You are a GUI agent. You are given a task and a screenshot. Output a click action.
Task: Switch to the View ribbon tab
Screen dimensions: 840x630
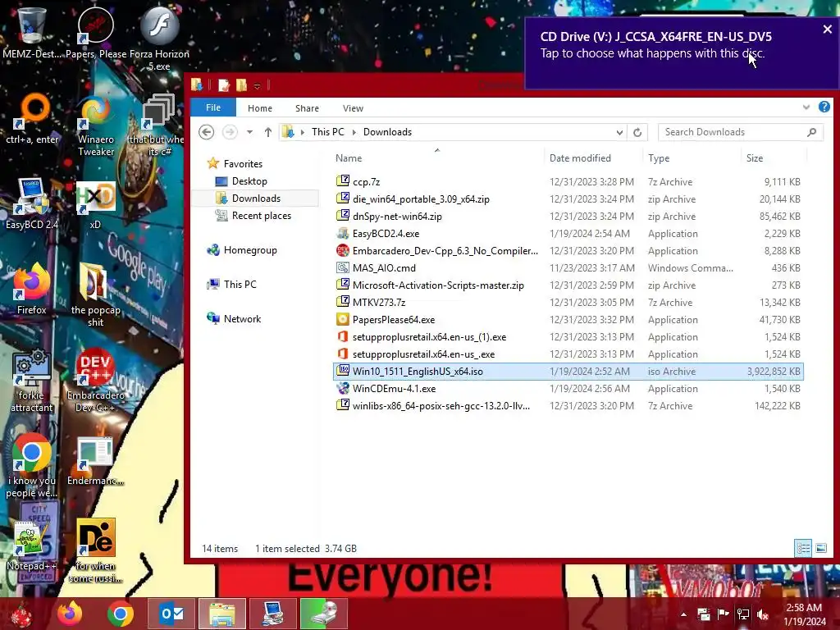point(353,108)
